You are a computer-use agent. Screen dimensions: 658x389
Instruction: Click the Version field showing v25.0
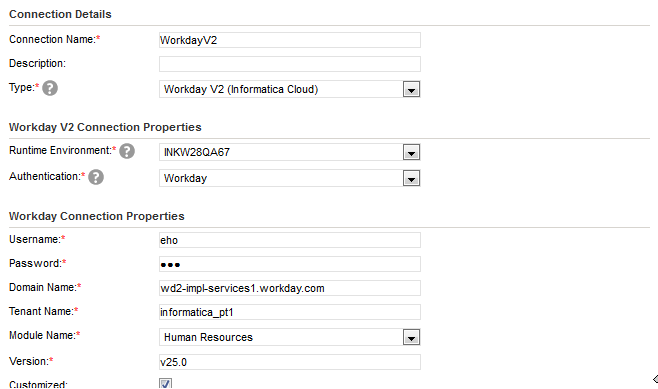click(290, 362)
